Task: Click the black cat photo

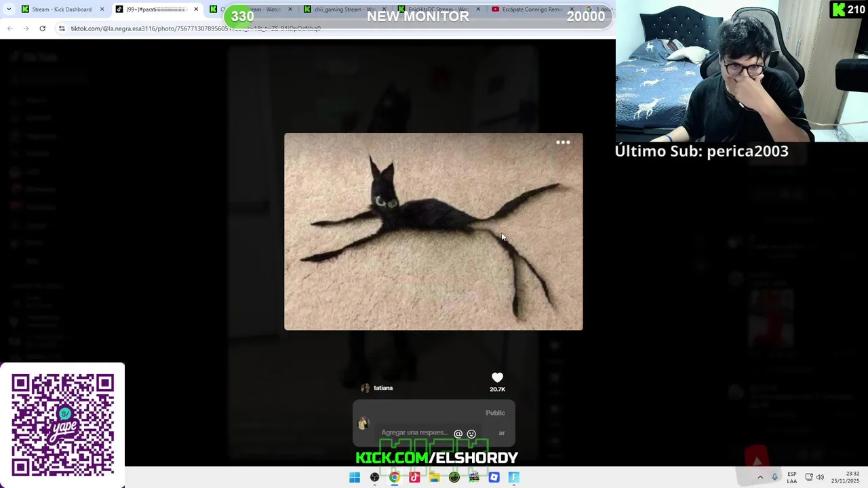Action: (433, 231)
